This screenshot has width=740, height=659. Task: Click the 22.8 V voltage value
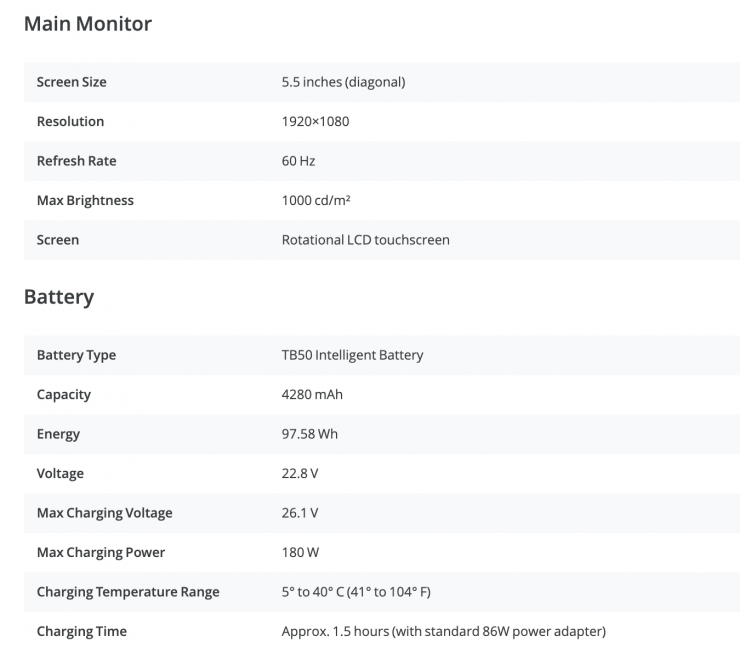coord(300,473)
